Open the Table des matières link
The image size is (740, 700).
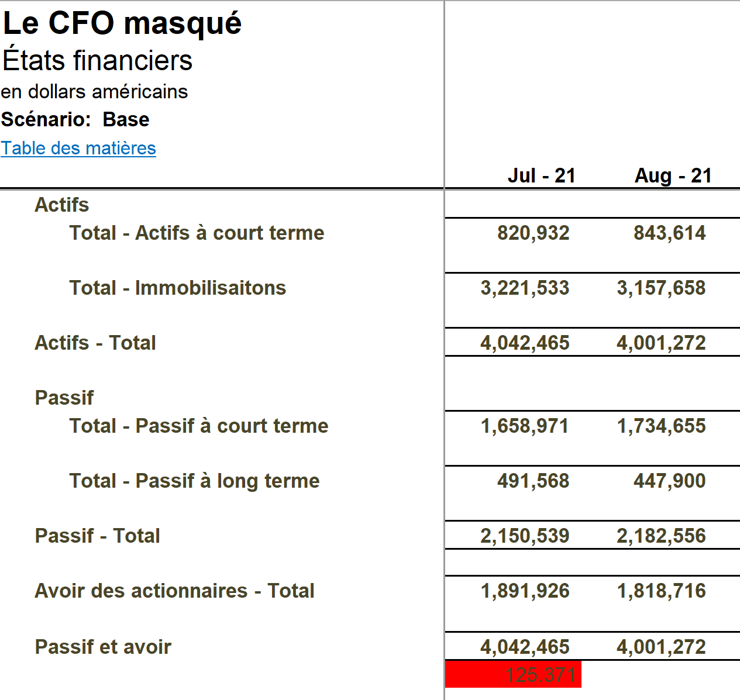(x=78, y=148)
